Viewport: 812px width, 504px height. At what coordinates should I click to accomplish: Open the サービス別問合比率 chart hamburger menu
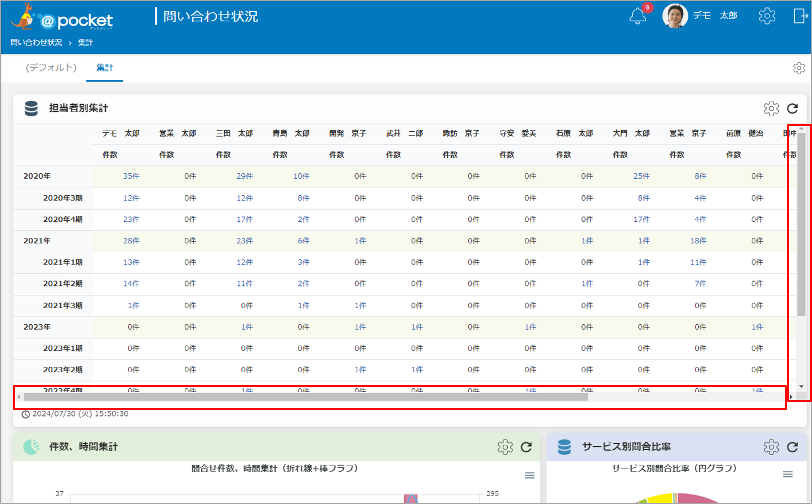(x=787, y=474)
